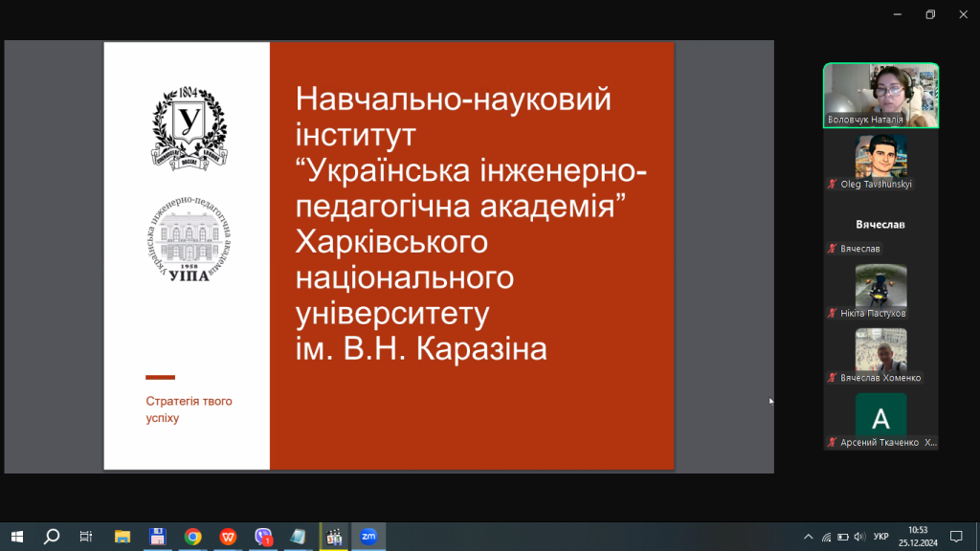Select Oleg Tavshunskyi's cartoon avatar
The width and height of the screenshot is (980, 551).
(881, 156)
